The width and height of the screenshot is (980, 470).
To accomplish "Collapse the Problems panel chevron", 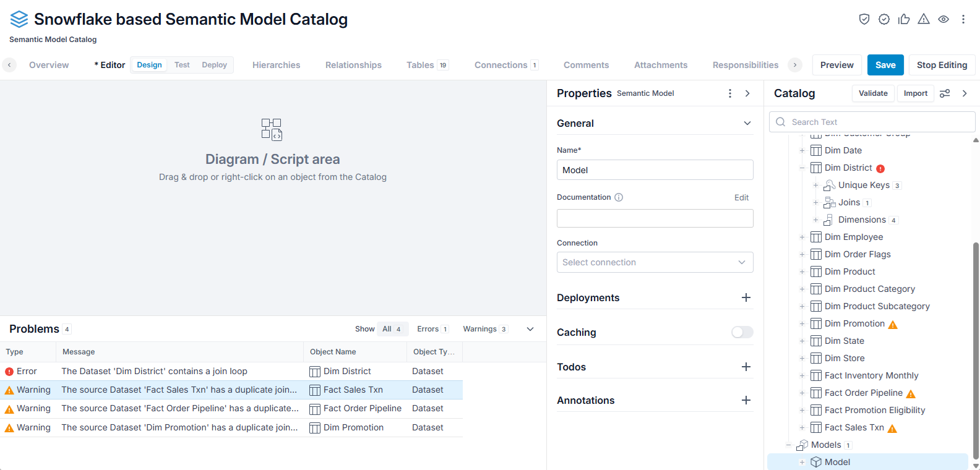I will 530,329.
